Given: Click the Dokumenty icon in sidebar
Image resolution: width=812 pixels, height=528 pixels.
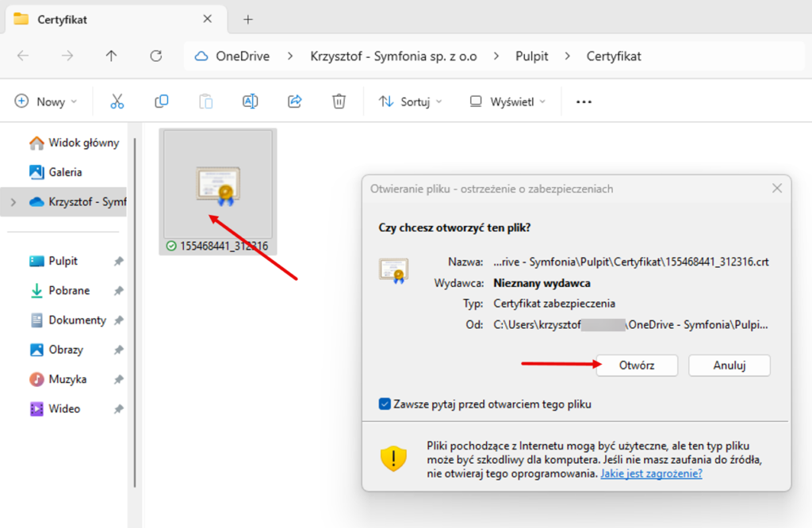Looking at the screenshot, I should pyautogui.click(x=36, y=320).
